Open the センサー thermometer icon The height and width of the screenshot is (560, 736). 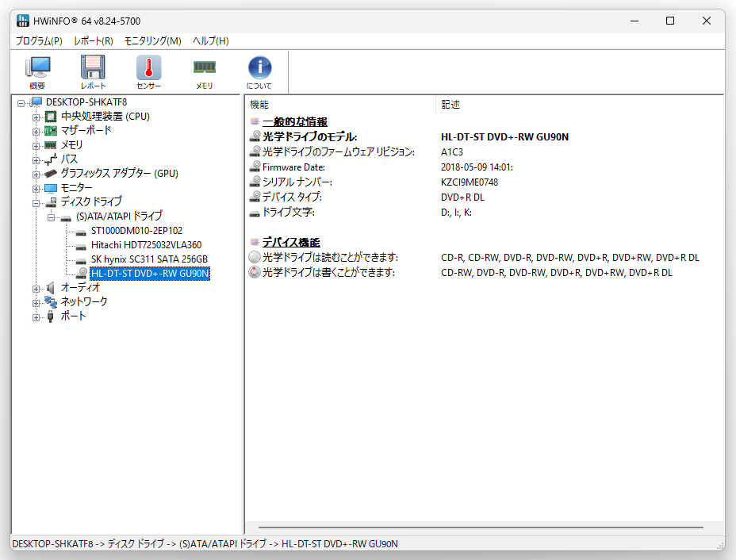(x=149, y=72)
